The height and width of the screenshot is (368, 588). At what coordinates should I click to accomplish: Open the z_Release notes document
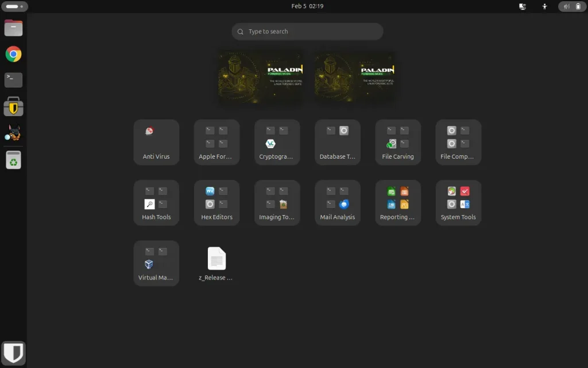click(216, 263)
